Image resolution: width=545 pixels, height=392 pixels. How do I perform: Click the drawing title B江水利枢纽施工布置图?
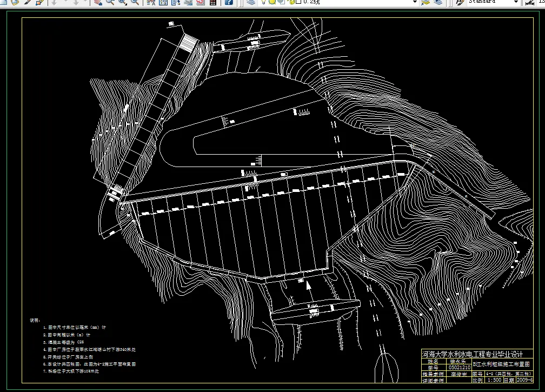(x=501, y=364)
